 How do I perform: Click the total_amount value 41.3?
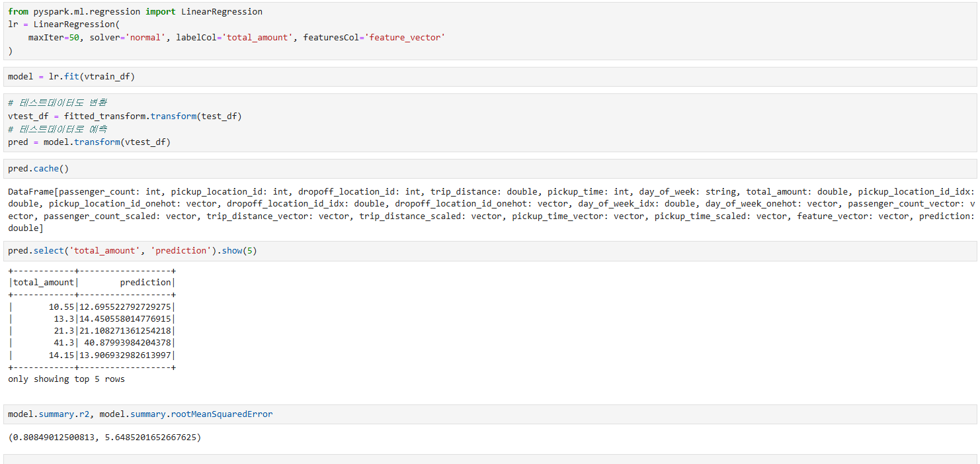click(64, 342)
